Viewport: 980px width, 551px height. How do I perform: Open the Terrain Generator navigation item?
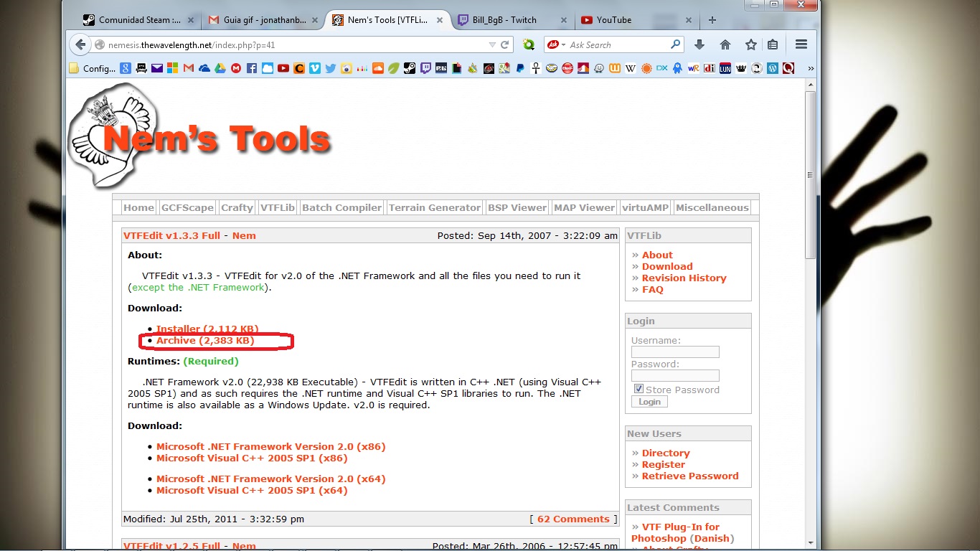[435, 207]
